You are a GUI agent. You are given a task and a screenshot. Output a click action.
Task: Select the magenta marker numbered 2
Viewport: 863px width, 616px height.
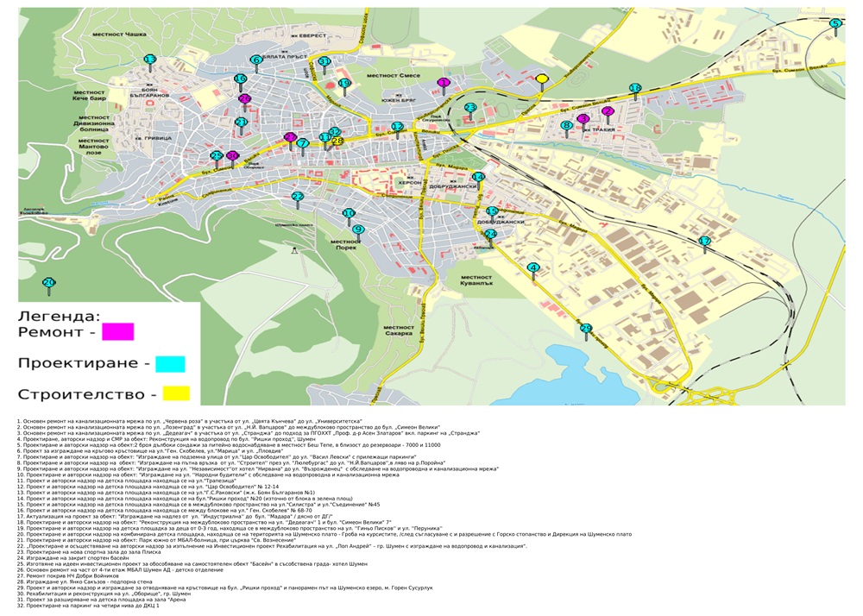click(x=608, y=111)
